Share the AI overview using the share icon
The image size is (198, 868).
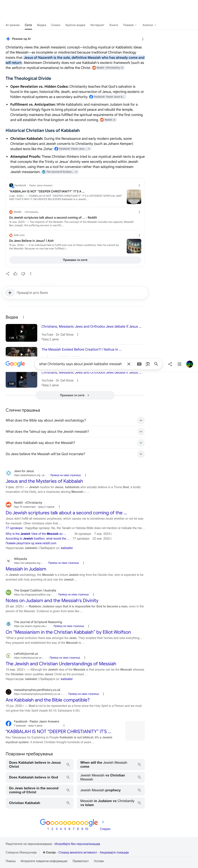(x=8, y=274)
